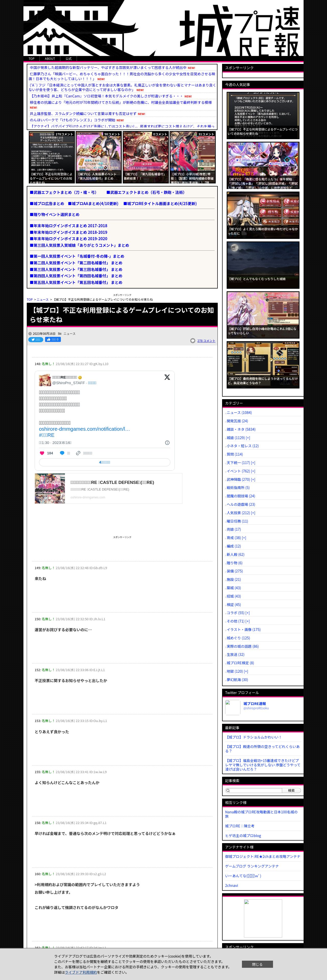
Task: Expand その他 (71) category [+]
Action: click(x=248, y=621)
